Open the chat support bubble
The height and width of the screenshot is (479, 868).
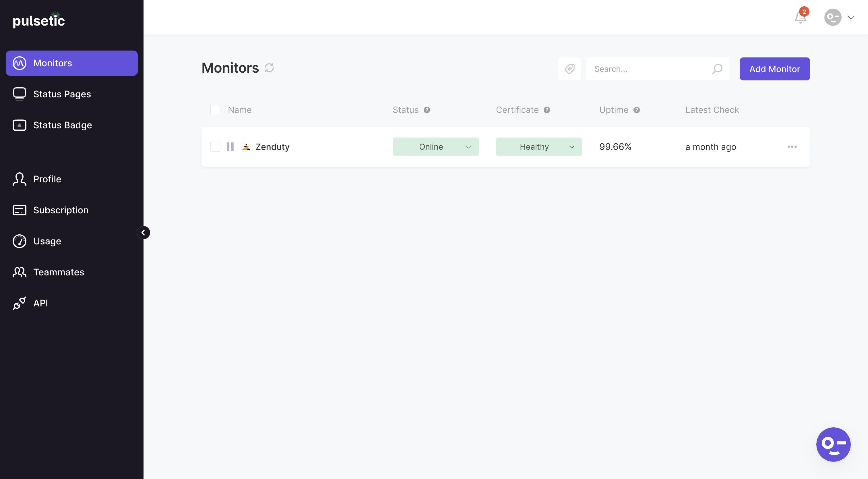[x=833, y=444]
